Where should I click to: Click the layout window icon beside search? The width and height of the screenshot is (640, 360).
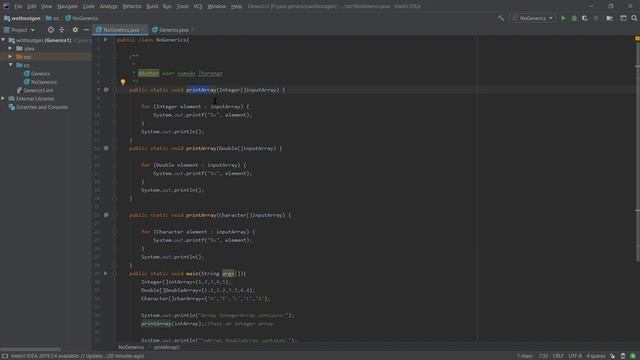pyautogui.click(x=623, y=18)
